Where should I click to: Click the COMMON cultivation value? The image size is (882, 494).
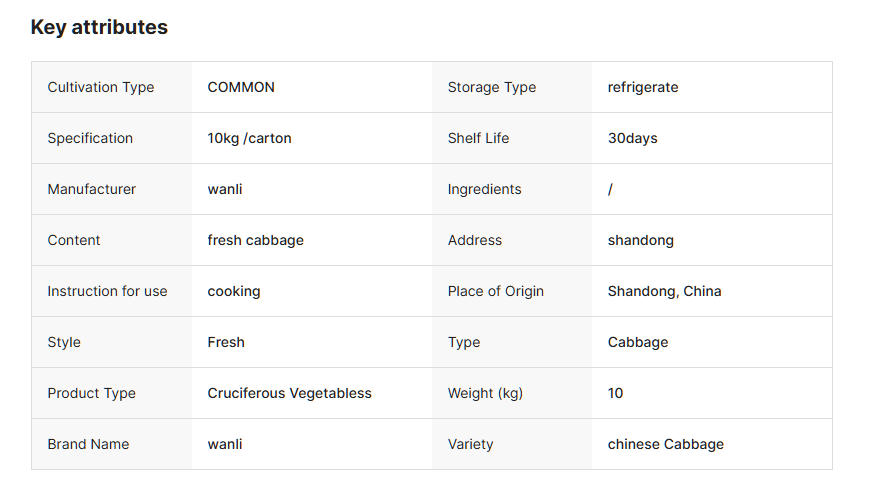click(x=241, y=87)
